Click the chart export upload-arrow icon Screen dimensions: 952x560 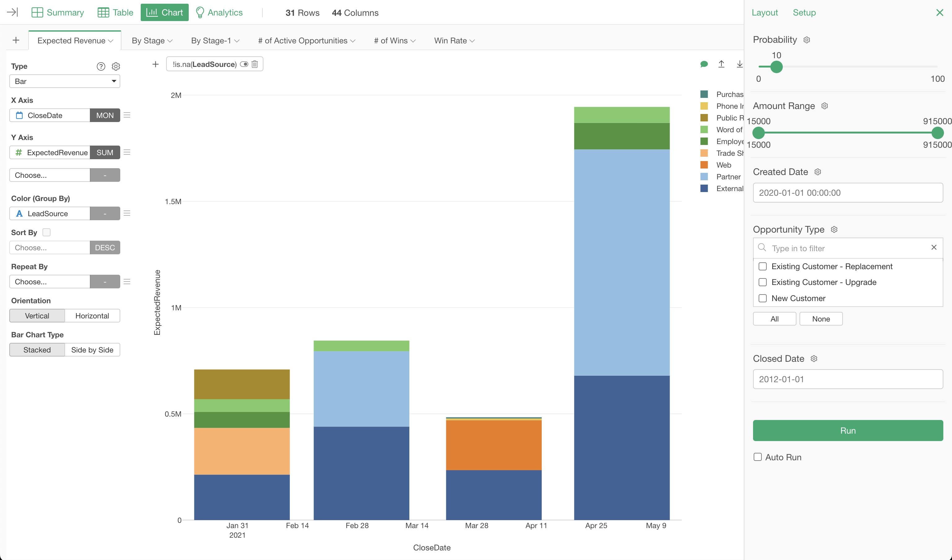tap(721, 64)
